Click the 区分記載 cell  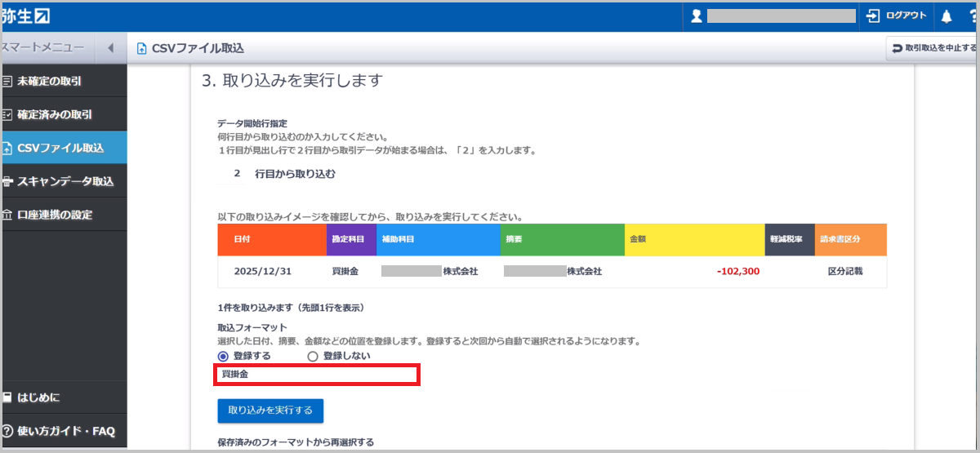click(x=844, y=271)
